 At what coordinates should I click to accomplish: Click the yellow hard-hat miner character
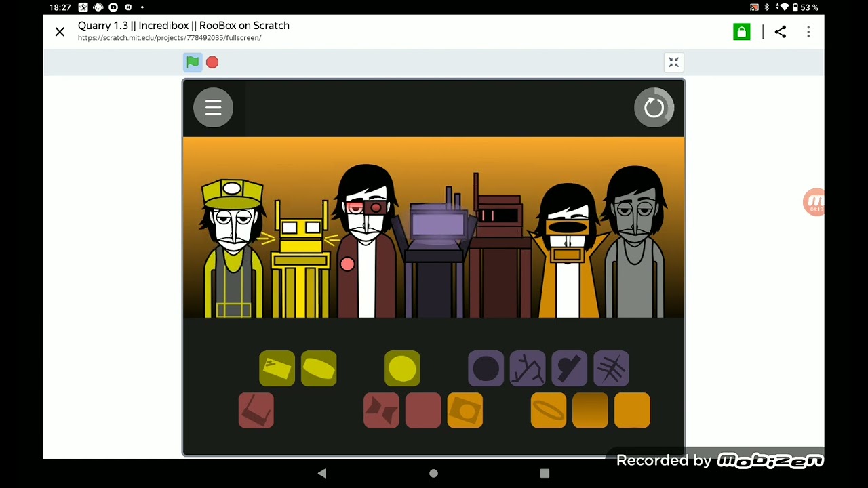[x=233, y=249]
